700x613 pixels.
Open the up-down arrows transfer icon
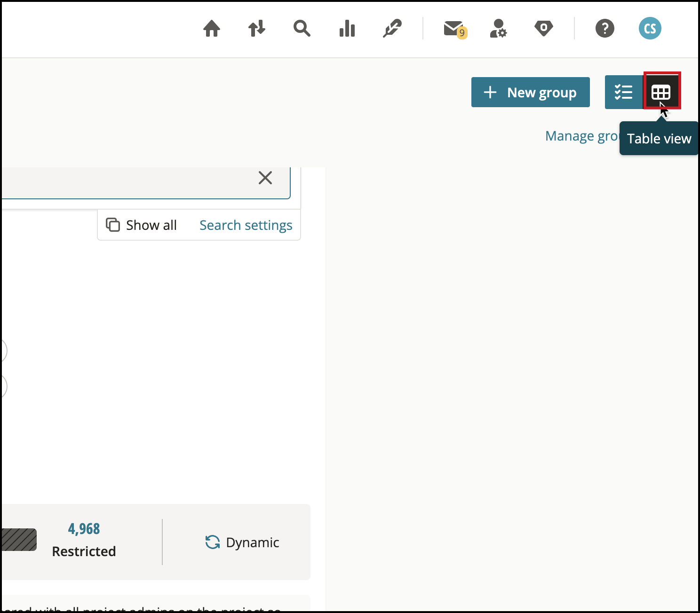coord(257,29)
